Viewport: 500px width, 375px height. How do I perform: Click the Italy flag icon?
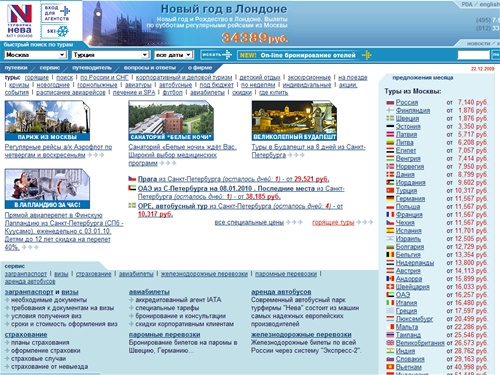390,303
